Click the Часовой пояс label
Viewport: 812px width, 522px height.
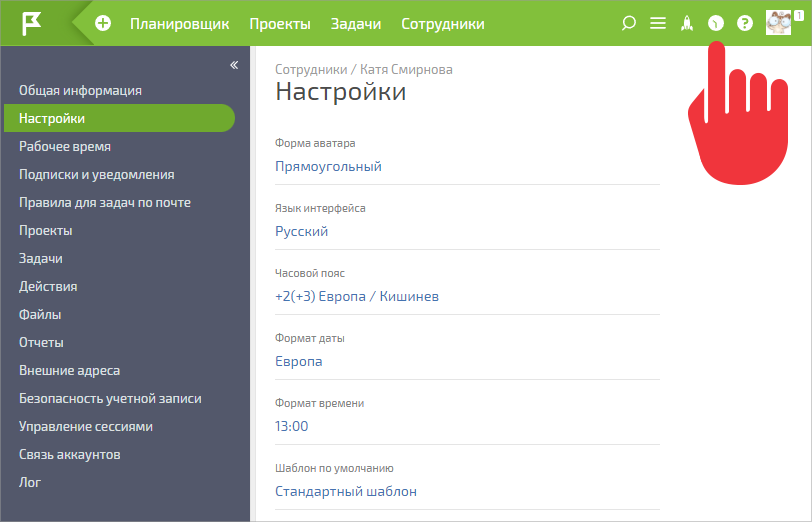pyautogui.click(x=310, y=273)
